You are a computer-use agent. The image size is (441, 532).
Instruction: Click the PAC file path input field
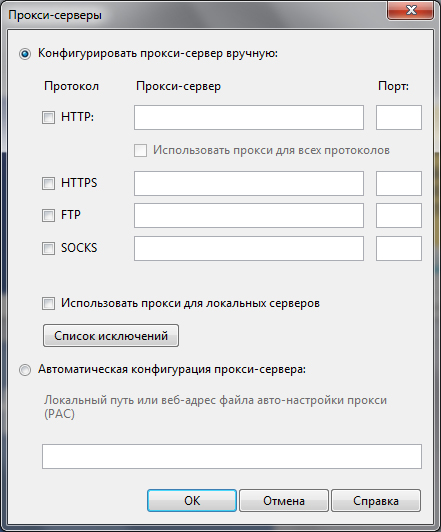point(232,456)
